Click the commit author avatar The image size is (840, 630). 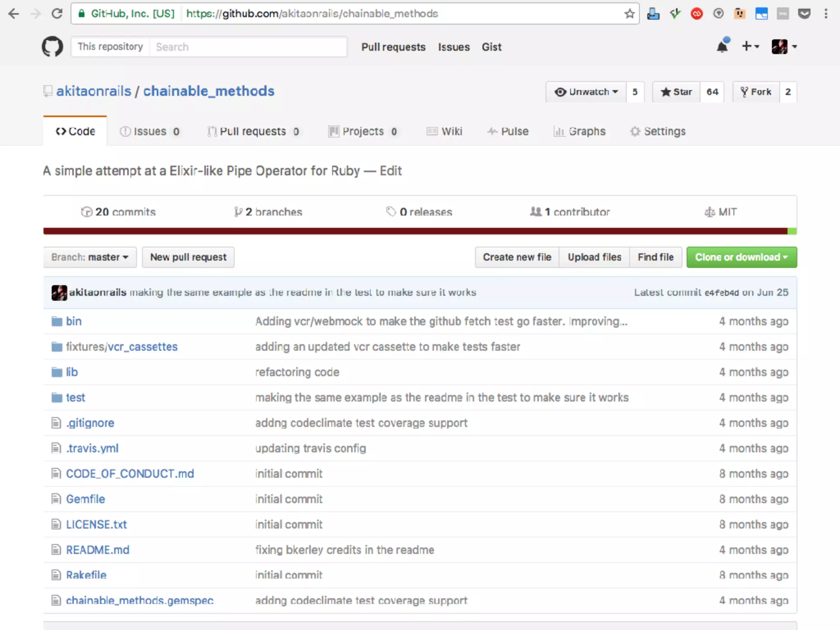coord(59,292)
